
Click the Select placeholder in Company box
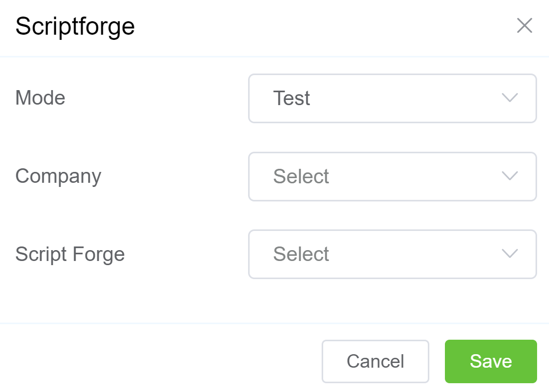click(301, 177)
